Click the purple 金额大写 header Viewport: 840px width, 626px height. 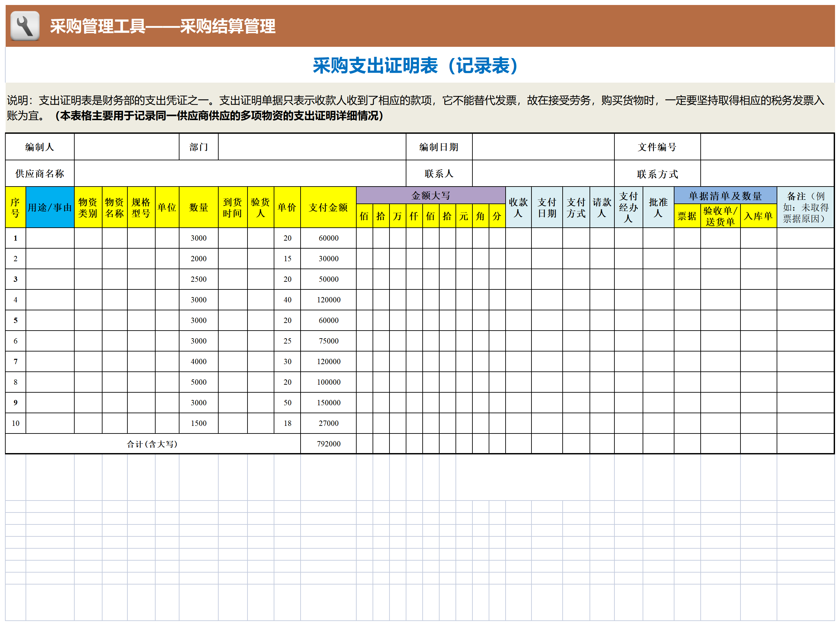(x=431, y=195)
